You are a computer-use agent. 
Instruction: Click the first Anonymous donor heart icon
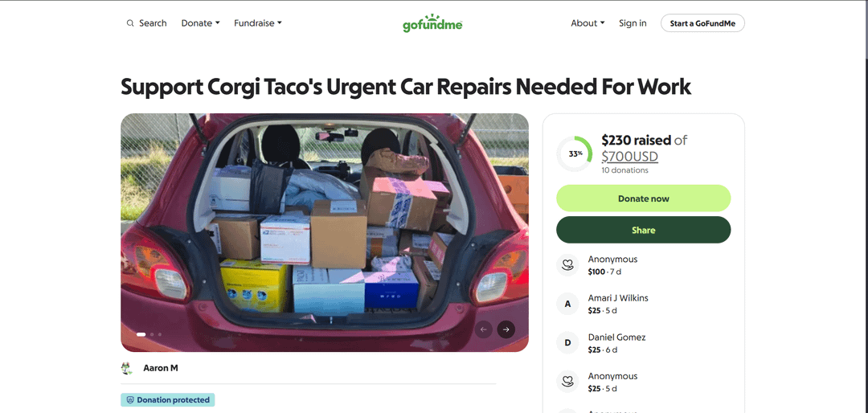pyautogui.click(x=567, y=265)
